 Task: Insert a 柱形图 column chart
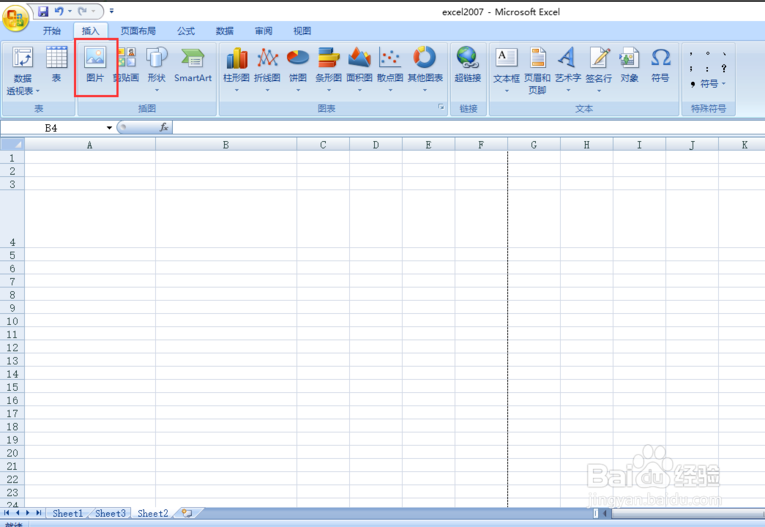237,68
